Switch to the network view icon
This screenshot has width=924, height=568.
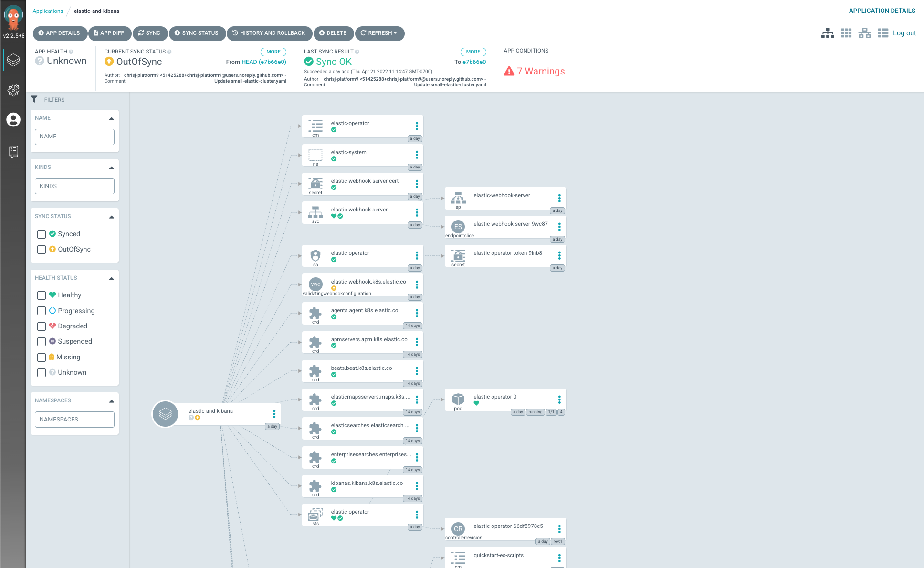865,33
